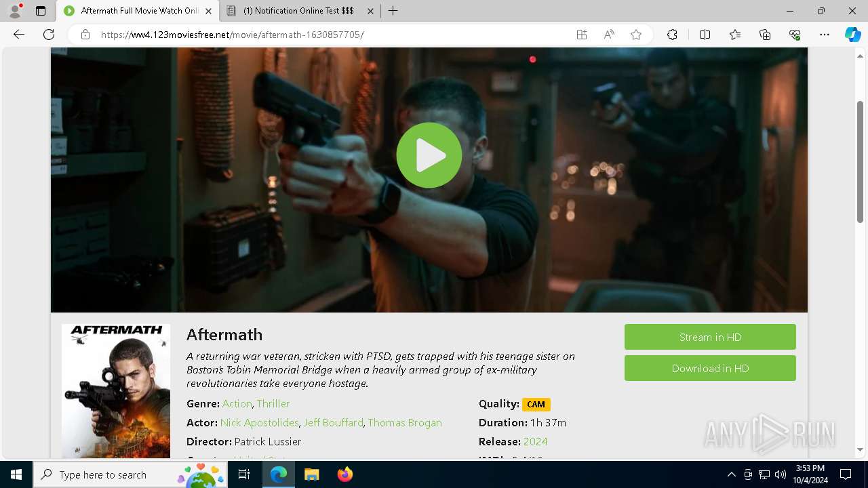Open the volume control tray icon
The width and height of the screenshot is (868, 488).
[x=781, y=474]
